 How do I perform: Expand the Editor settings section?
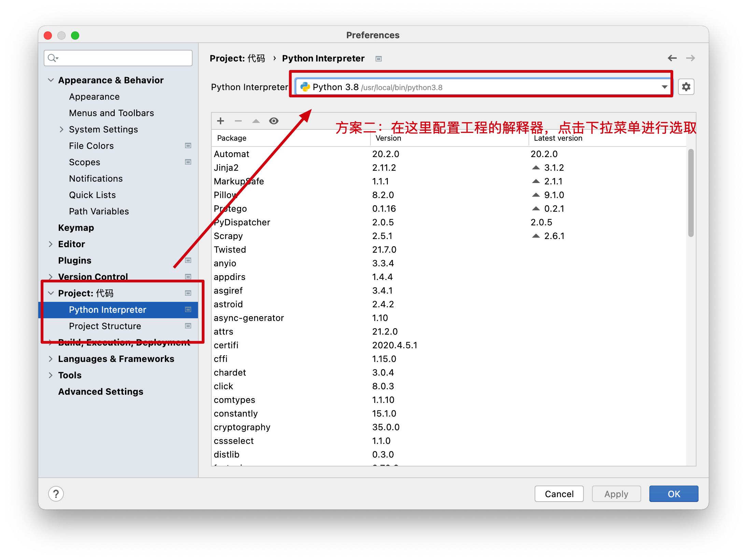(51, 244)
